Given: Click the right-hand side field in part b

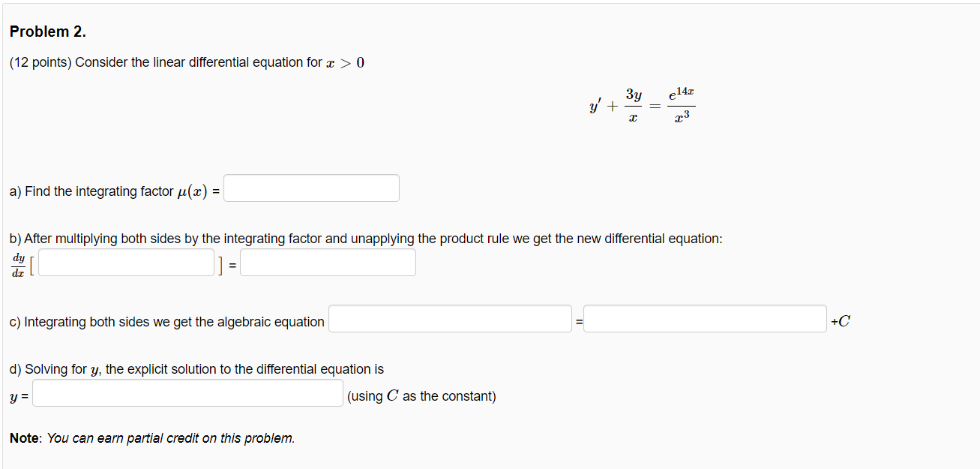Looking at the screenshot, I should 327,262.
